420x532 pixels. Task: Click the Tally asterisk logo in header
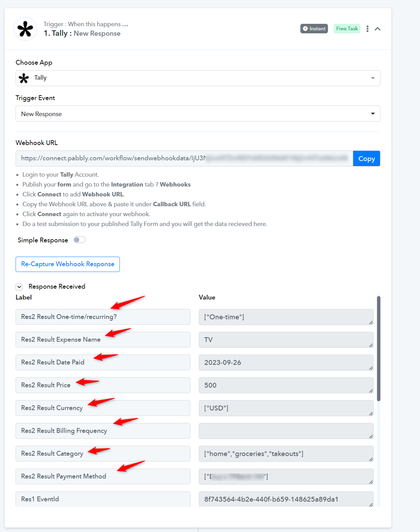[x=26, y=29]
